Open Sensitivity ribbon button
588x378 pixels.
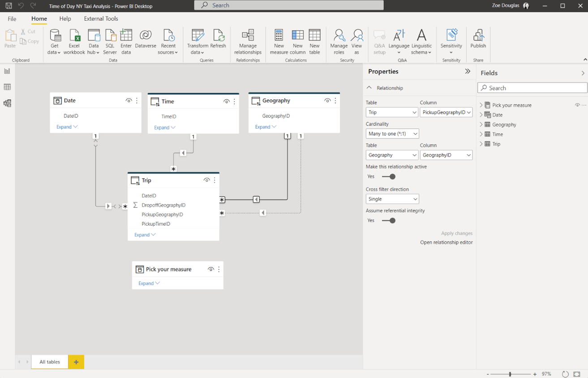coord(451,42)
